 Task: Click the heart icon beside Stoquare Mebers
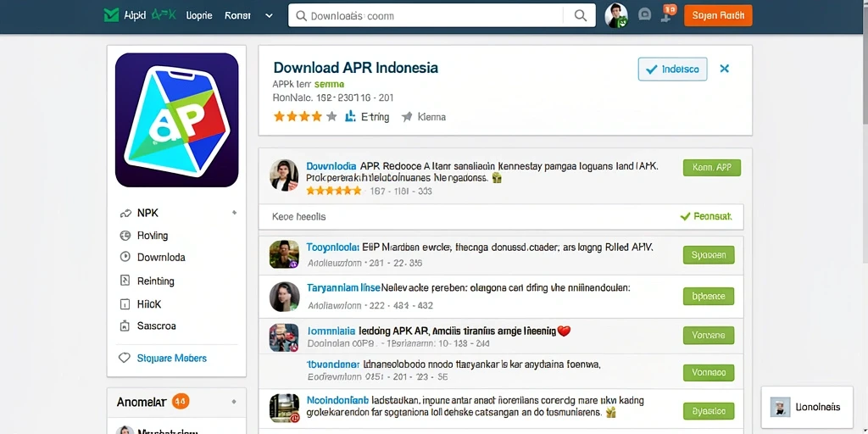coord(125,359)
